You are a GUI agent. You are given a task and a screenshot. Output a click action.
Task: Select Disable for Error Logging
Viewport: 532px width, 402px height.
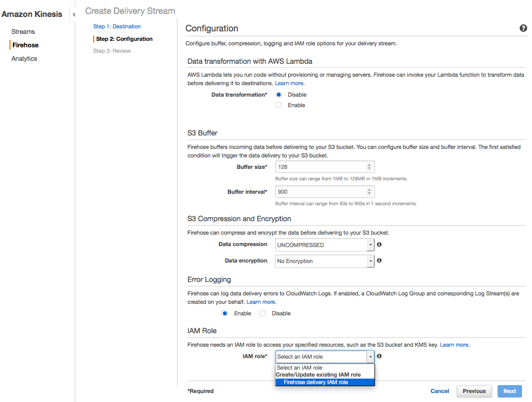[262, 313]
